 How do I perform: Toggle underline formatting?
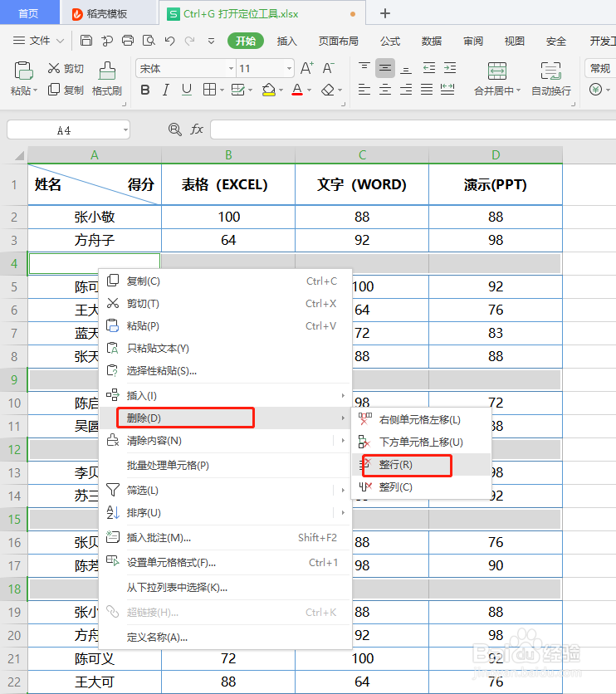point(187,90)
